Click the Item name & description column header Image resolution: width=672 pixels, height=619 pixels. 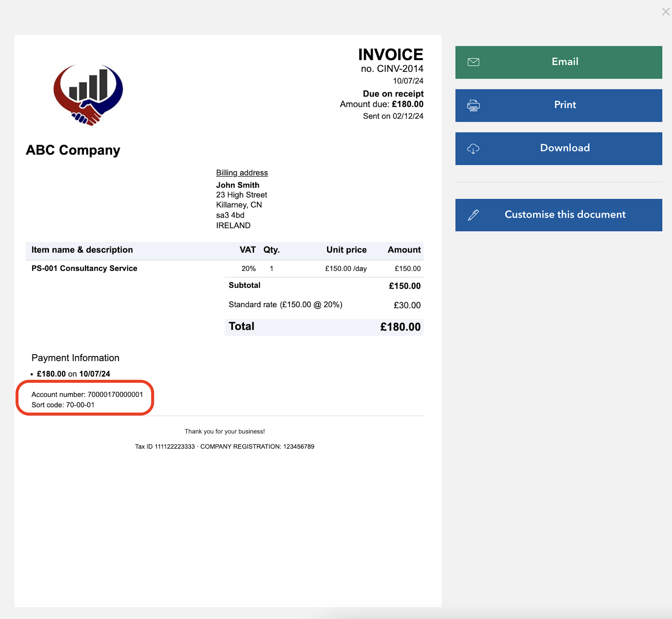click(x=82, y=250)
